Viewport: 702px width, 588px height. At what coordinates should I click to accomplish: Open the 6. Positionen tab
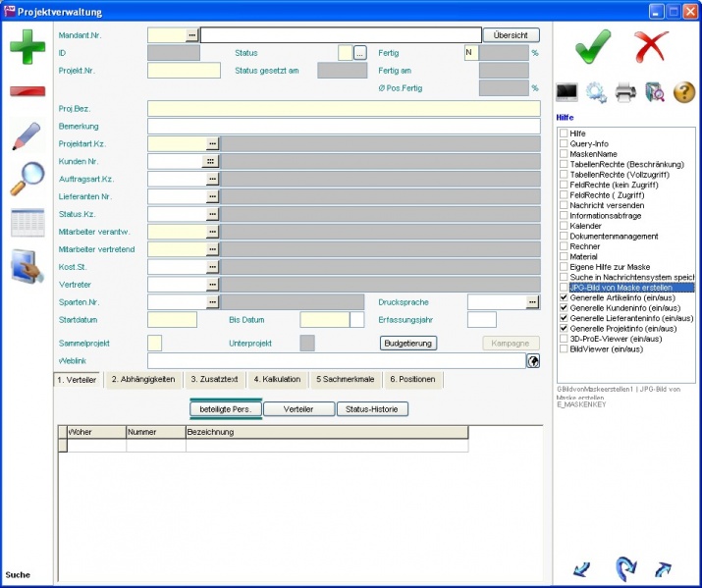click(x=412, y=379)
